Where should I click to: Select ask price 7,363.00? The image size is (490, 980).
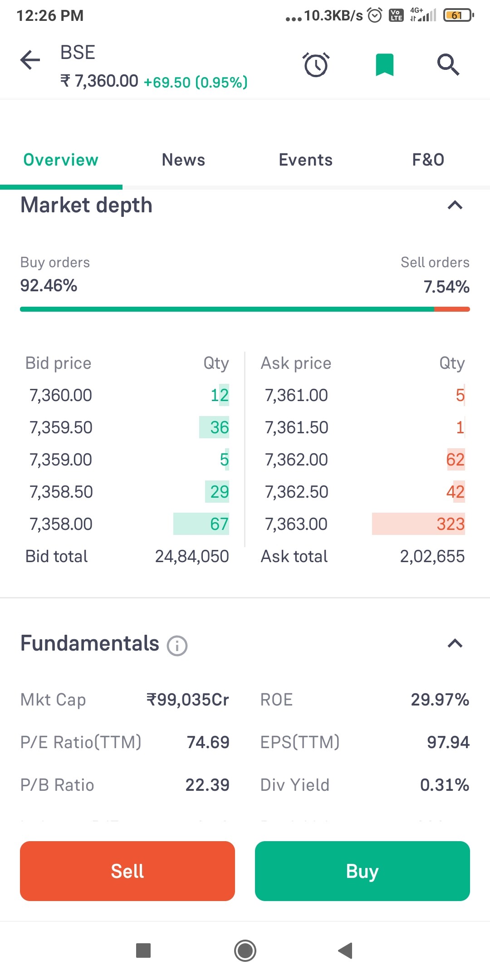296,524
